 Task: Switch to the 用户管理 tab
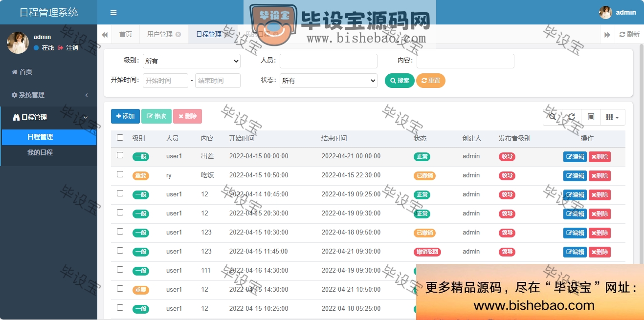[x=160, y=34]
